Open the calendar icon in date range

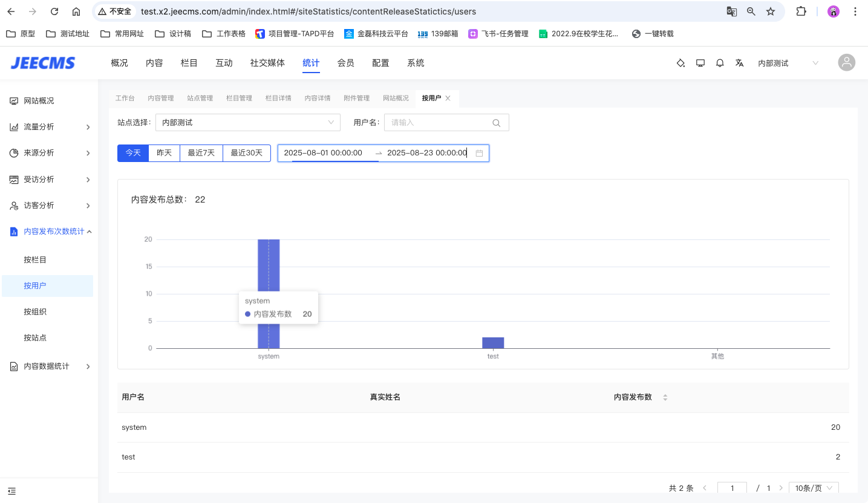[x=479, y=154]
